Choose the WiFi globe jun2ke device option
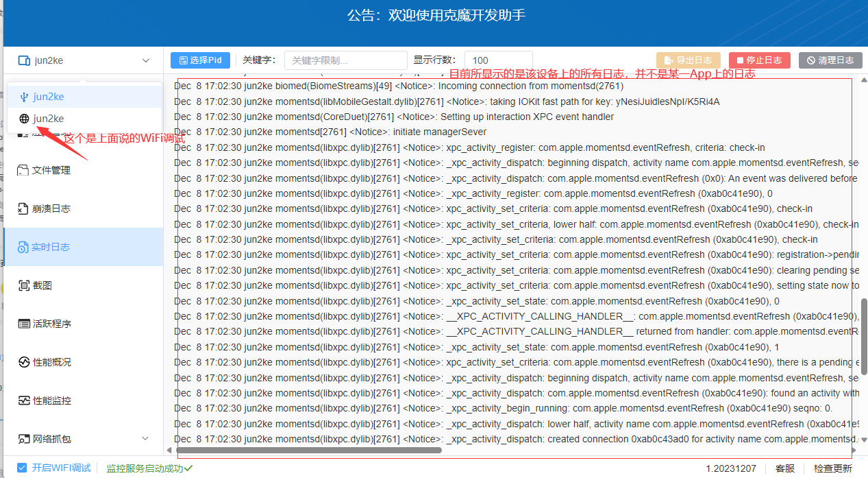 pos(84,119)
